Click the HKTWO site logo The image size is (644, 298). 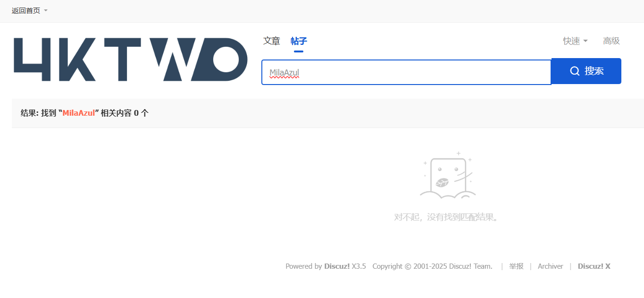131,60
